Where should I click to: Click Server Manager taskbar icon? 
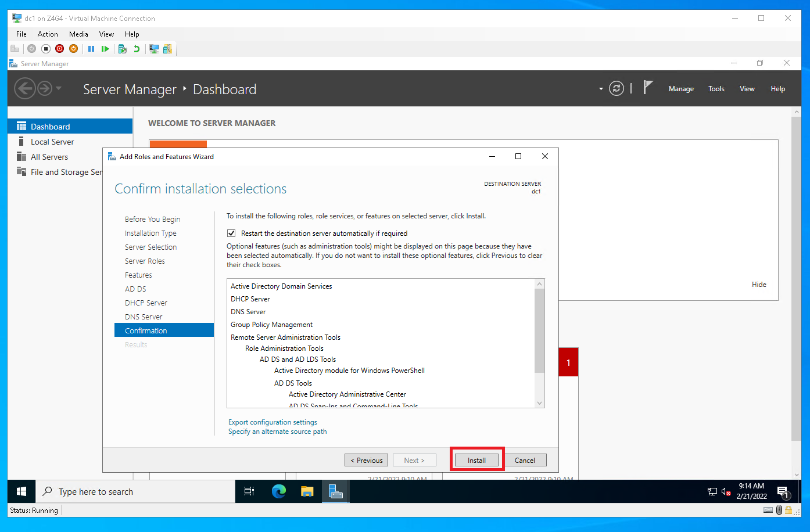[x=335, y=491]
